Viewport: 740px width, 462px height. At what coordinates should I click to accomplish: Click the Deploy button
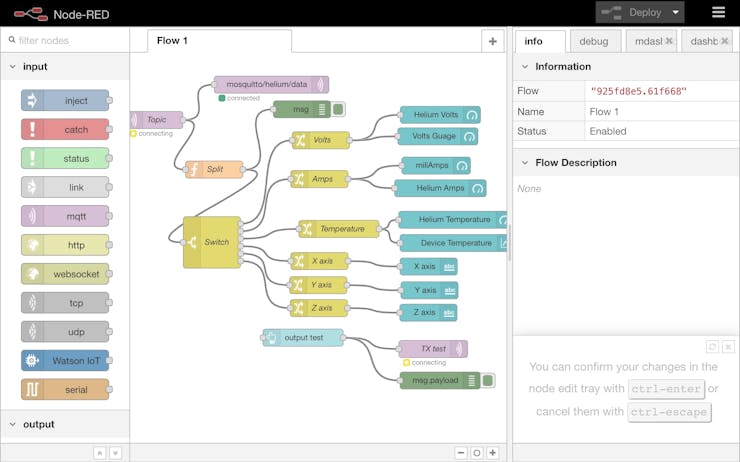632,13
